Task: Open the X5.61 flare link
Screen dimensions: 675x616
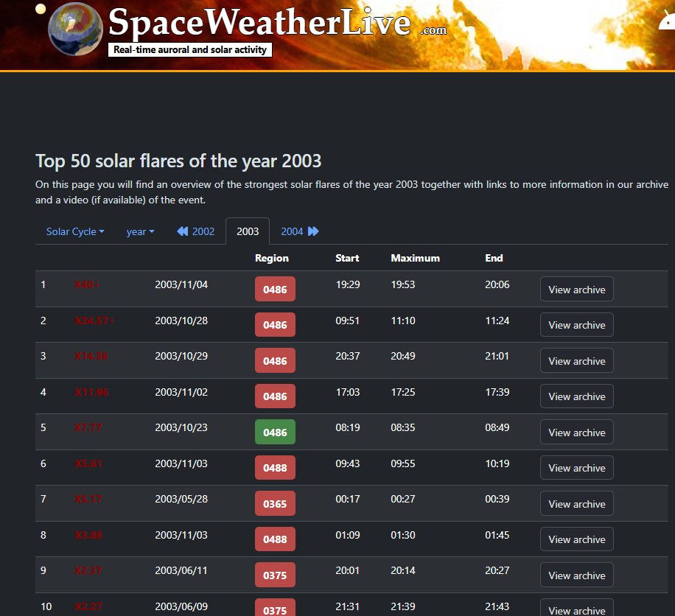Action: pyautogui.click(x=88, y=463)
